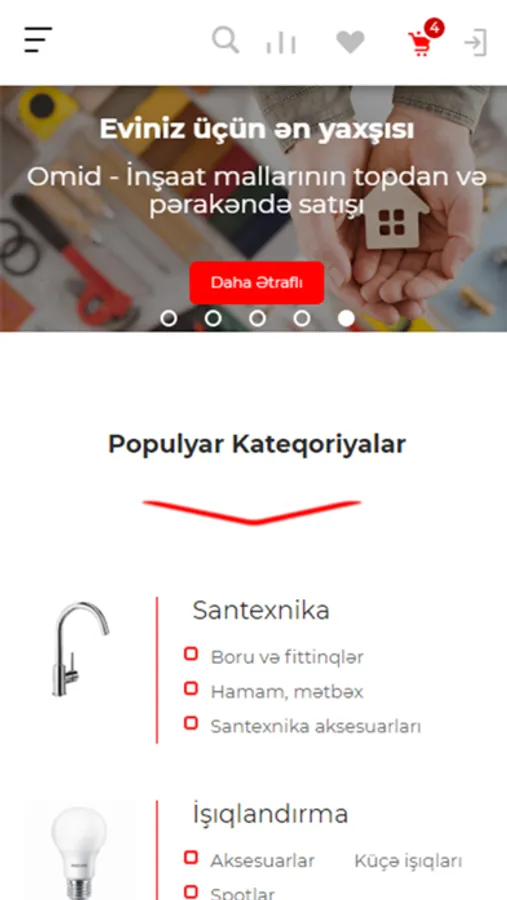Select the first banner slide dot
This screenshot has width=507, height=900.
(169, 318)
